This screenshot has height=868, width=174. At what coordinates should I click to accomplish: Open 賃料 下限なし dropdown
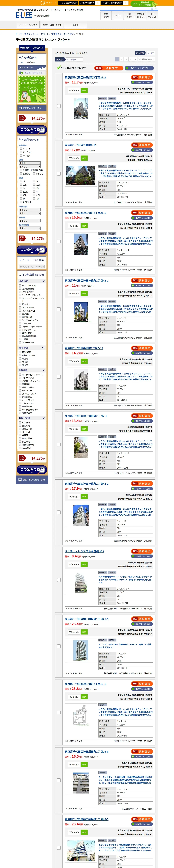coord(30,163)
